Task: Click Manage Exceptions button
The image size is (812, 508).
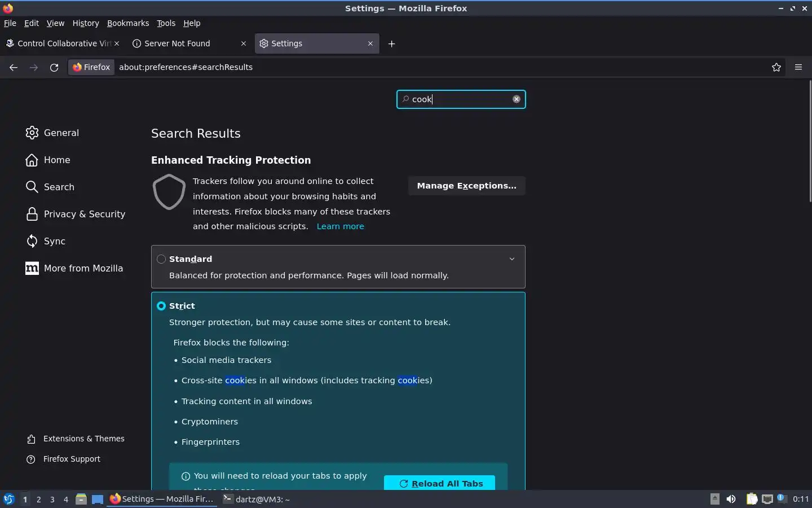Action: point(466,186)
